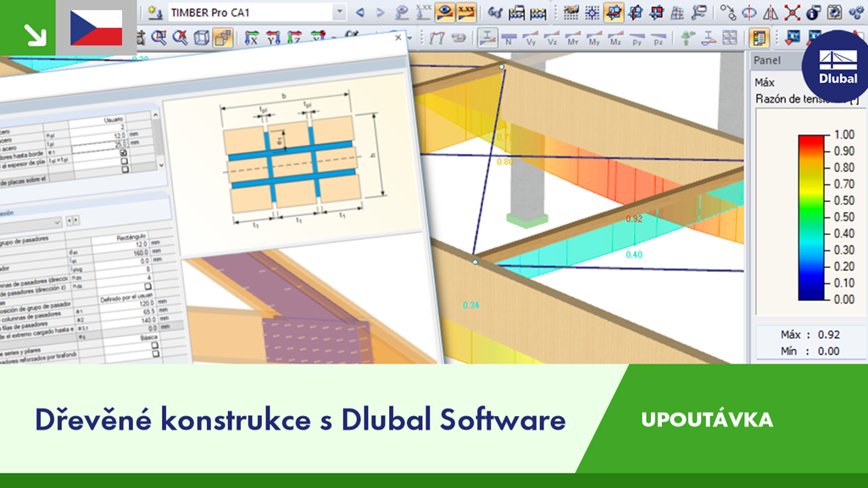868x488 pixels.
Task: Click the wireframe cube view icon
Action: pyautogui.click(x=202, y=37)
